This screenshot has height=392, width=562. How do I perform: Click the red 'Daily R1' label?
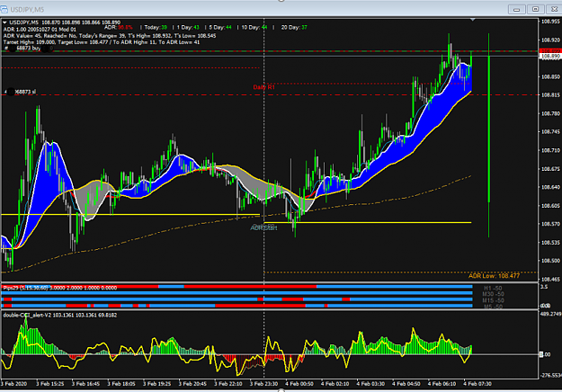pos(263,87)
